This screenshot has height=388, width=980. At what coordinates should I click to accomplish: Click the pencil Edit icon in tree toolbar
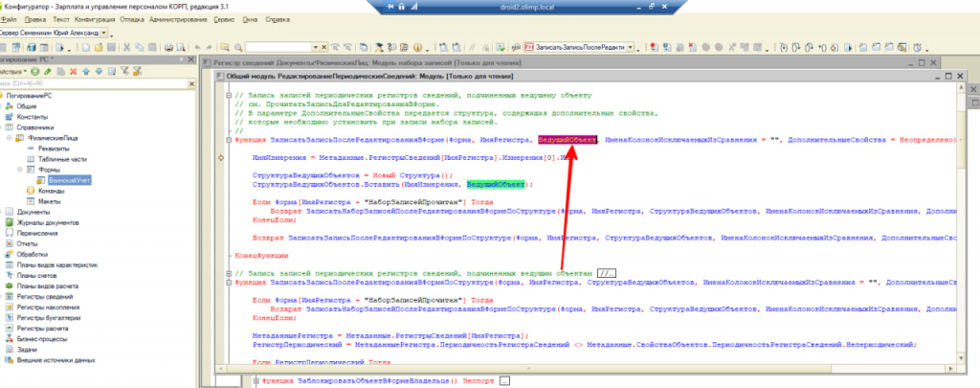[48, 71]
